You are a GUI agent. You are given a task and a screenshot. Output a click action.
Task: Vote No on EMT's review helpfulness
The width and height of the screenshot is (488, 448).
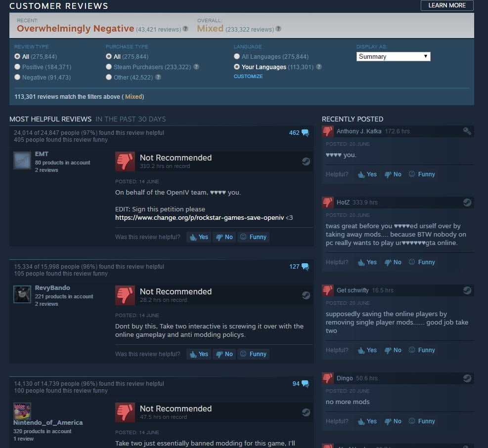224,237
